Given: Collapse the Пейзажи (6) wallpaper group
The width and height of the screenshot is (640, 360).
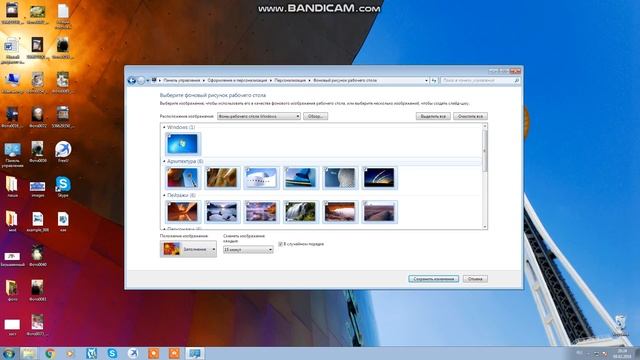Looking at the screenshot, I should tap(164, 196).
